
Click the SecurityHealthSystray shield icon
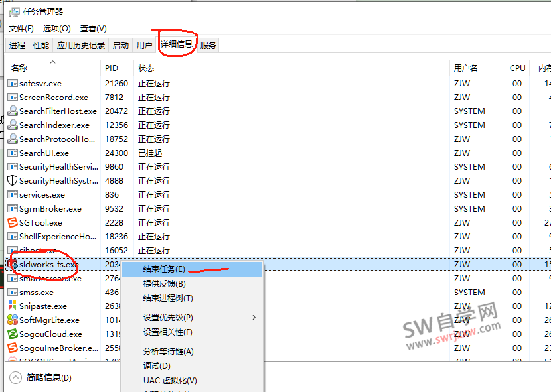coord(12,180)
